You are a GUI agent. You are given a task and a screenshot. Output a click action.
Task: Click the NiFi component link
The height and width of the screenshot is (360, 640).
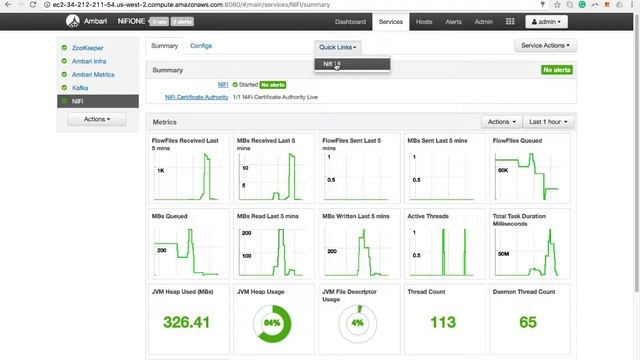click(x=223, y=84)
